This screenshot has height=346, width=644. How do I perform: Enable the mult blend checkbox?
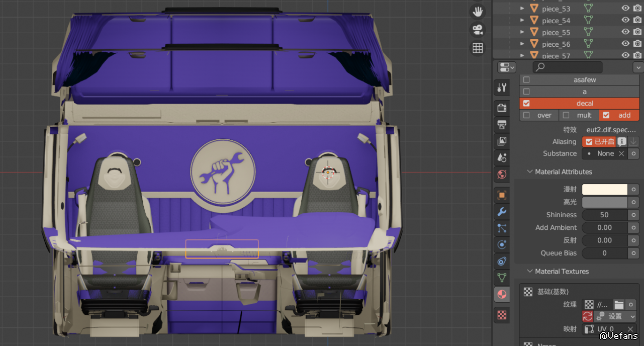(566, 115)
